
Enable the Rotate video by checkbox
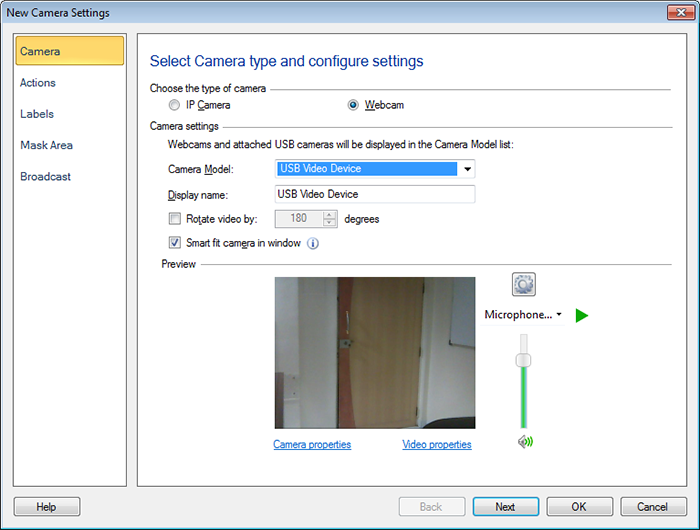tap(175, 218)
